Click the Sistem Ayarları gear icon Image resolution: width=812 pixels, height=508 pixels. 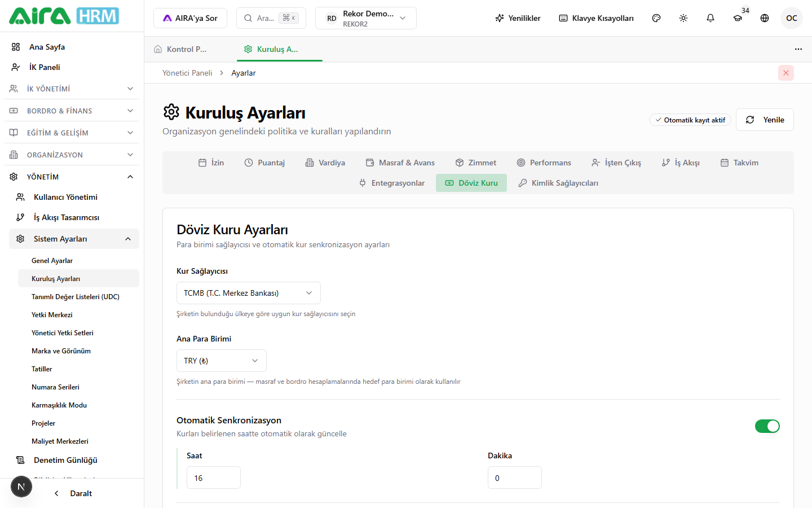click(x=20, y=239)
